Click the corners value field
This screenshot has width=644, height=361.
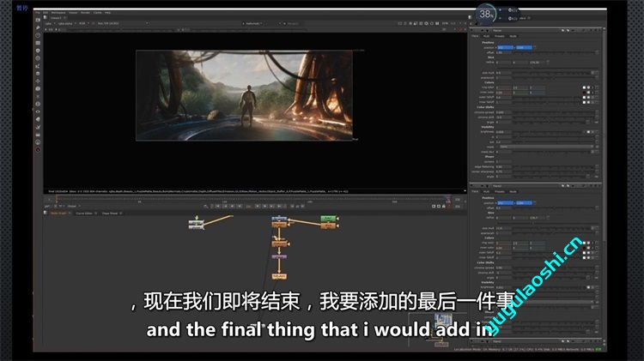coord(503,161)
